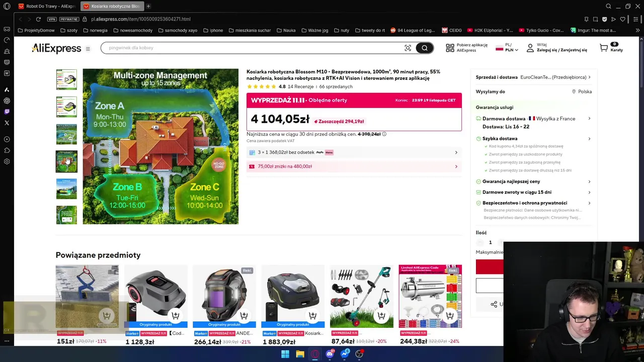Viewport: 644px width, 362px height.
Task: Click the AliExpress logo
Action: tap(56, 48)
